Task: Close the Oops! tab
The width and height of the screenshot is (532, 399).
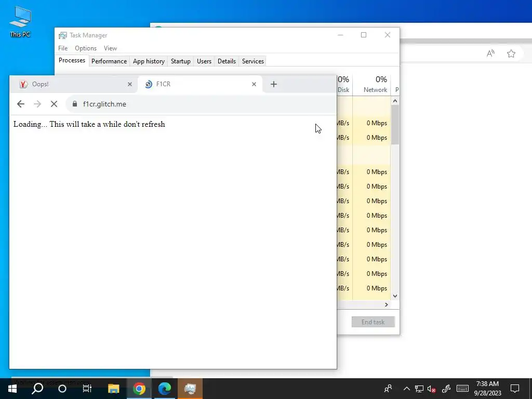Action: (x=129, y=84)
